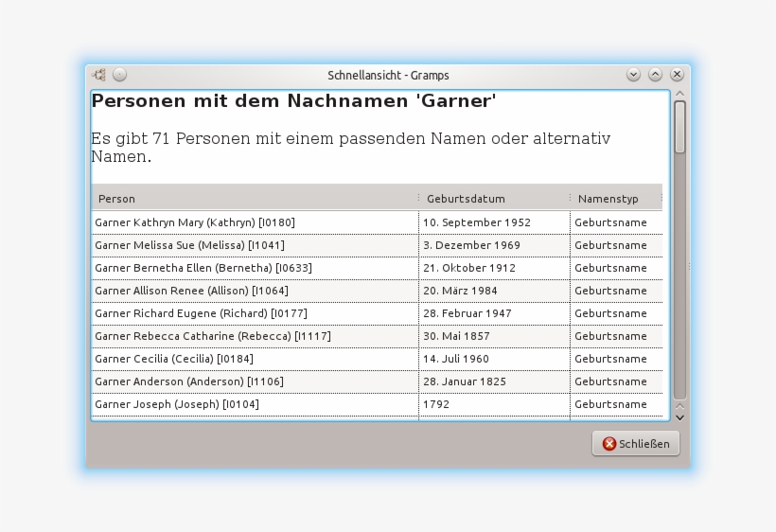776x532 pixels.
Task: Click birth date 20. März 1984
Action: tap(460, 291)
